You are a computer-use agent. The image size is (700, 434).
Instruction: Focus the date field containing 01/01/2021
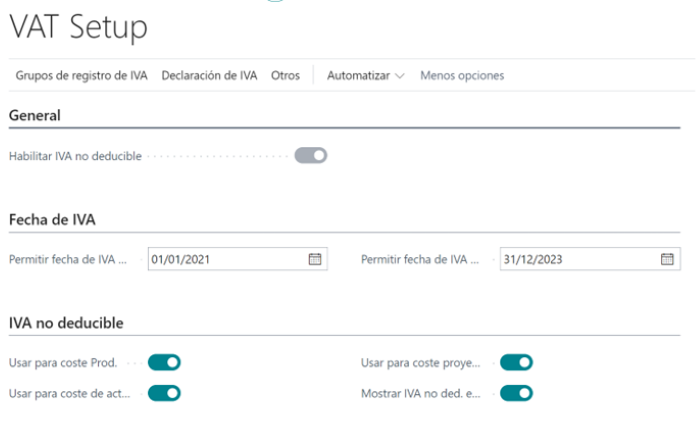pyautogui.click(x=225, y=259)
